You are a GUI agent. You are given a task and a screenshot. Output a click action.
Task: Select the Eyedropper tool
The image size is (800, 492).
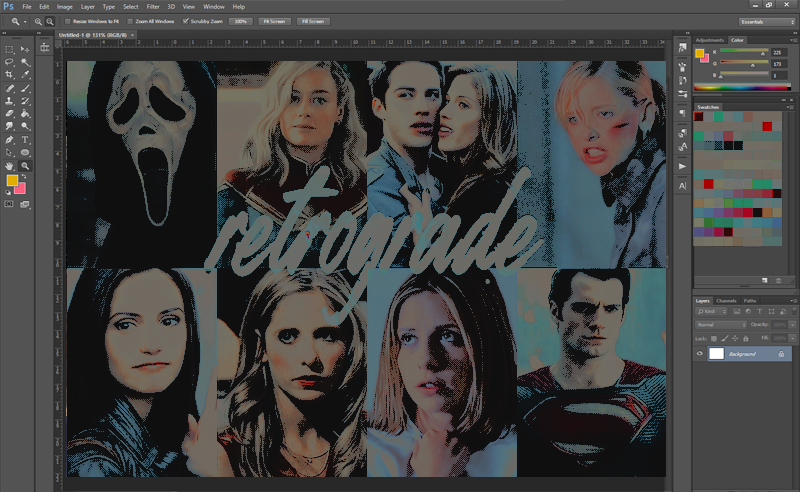click(x=25, y=75)
